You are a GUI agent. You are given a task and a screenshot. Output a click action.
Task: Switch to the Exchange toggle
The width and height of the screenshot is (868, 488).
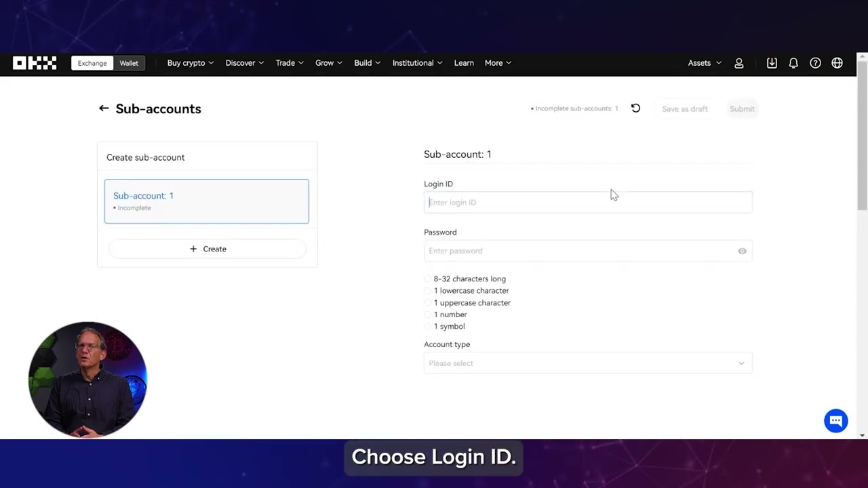pyautogui.click(x=92, y=63)
